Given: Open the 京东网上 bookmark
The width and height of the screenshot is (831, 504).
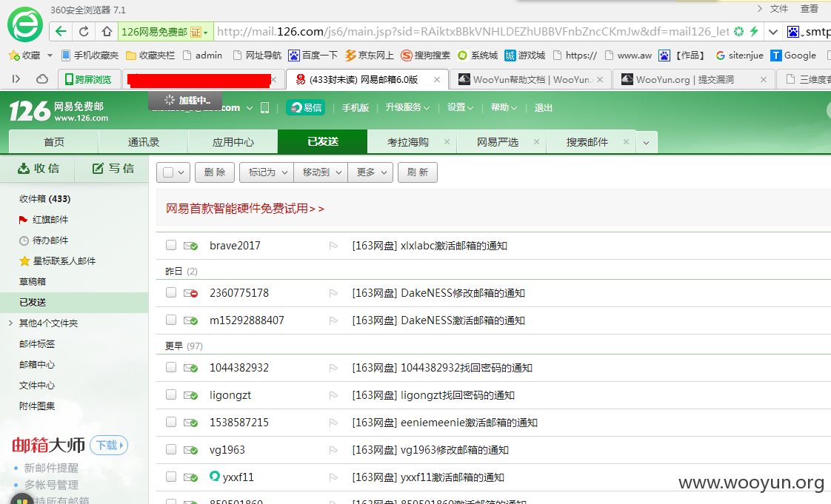Looking at the screenshot, I should pyautogui.click(x=370, y=55).
